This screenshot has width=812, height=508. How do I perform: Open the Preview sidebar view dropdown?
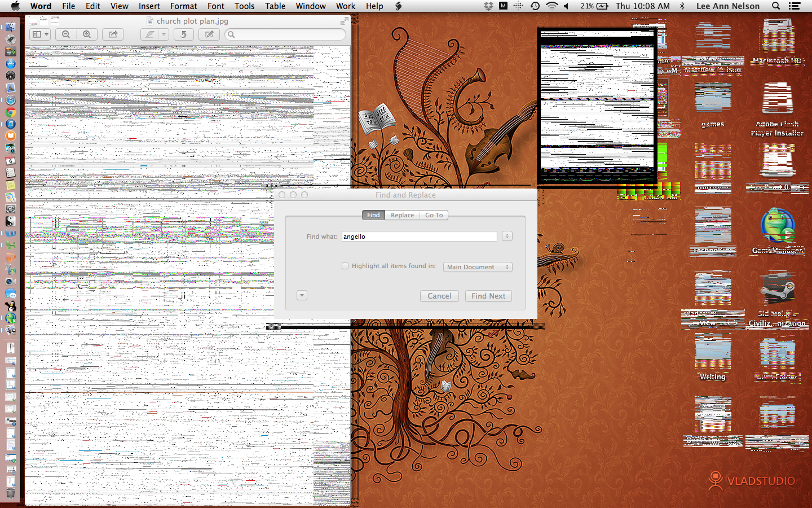click(41, 34)
